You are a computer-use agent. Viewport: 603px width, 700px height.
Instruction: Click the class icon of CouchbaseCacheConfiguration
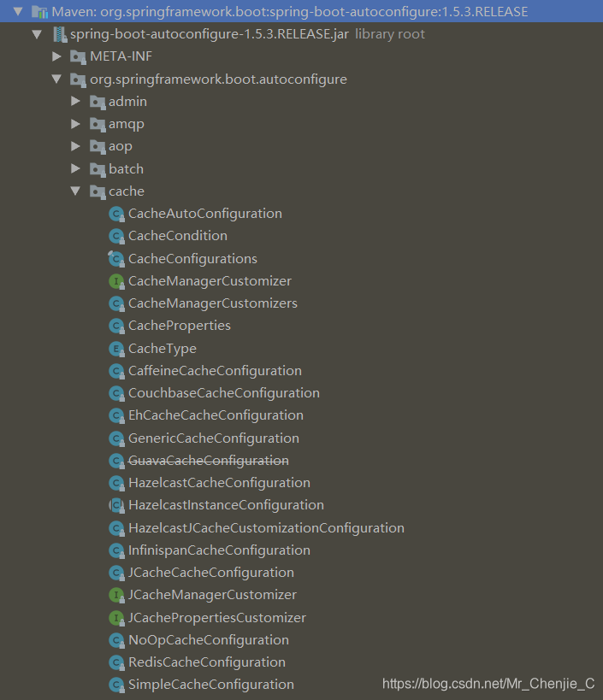point(116,394)
